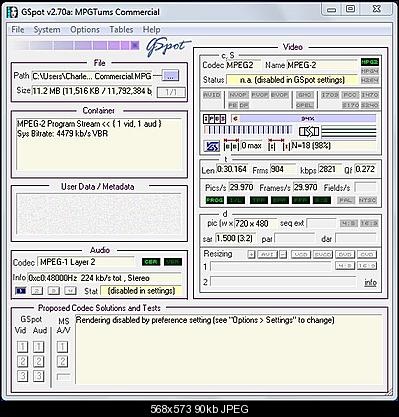Click the audio Info 48000Hz field
The height and width of the screenshot is (417, 399).
[x=105, y=278]
